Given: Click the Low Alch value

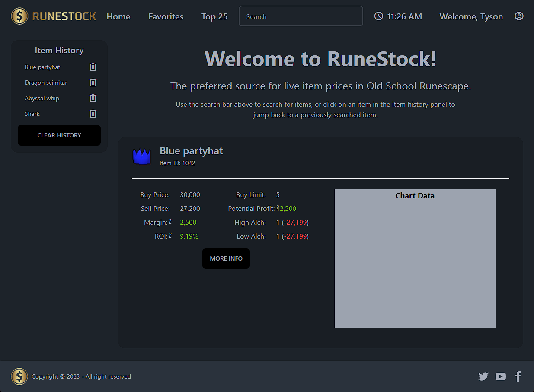Looking at the screenshot, I should 292,236.
